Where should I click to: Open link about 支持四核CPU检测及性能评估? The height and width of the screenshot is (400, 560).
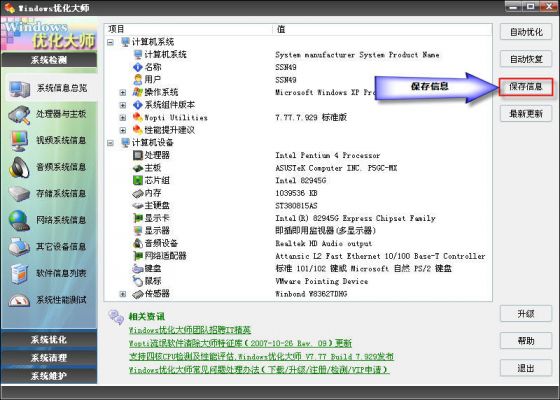coord(261,356)
